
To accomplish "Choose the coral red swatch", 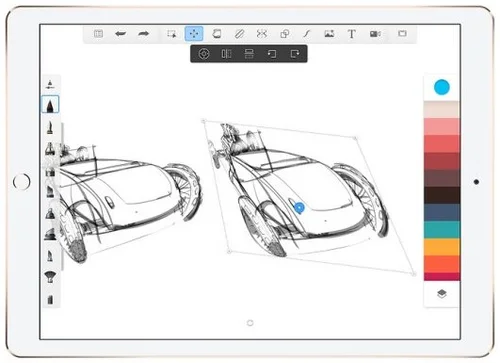I will click(x=442, y=144).
